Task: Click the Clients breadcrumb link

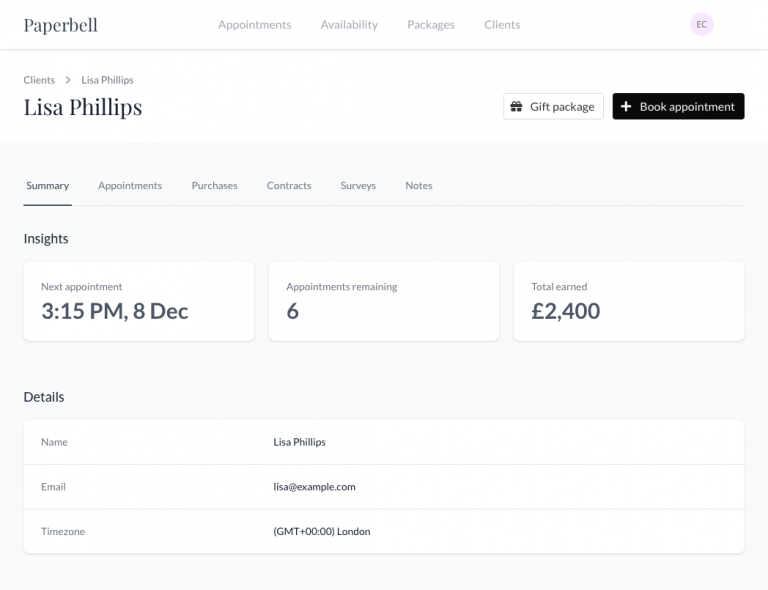Action: pyautogui.click(x=39, y=80)
